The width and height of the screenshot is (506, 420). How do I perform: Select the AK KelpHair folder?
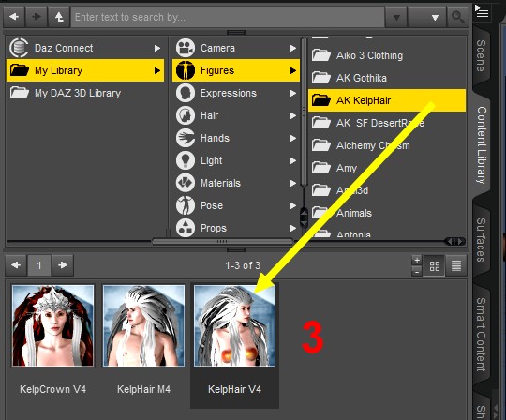[387, 100]
